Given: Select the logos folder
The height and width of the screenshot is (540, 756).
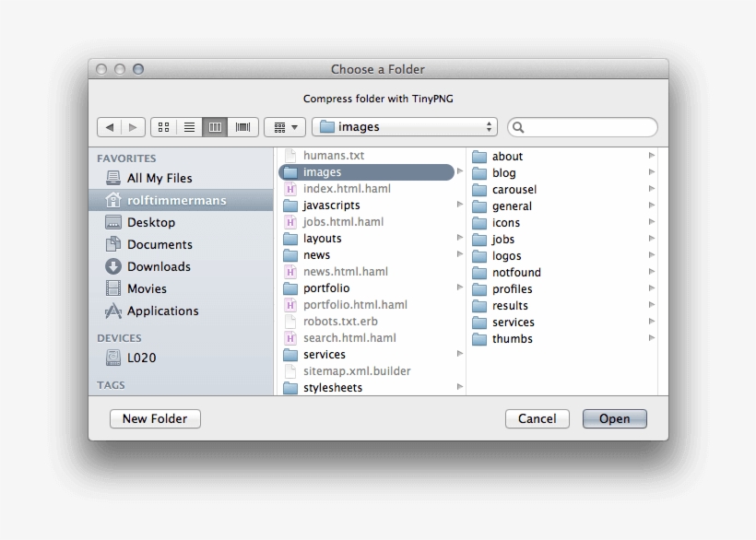Looking at the screenshot, I should tap(562, 255).
